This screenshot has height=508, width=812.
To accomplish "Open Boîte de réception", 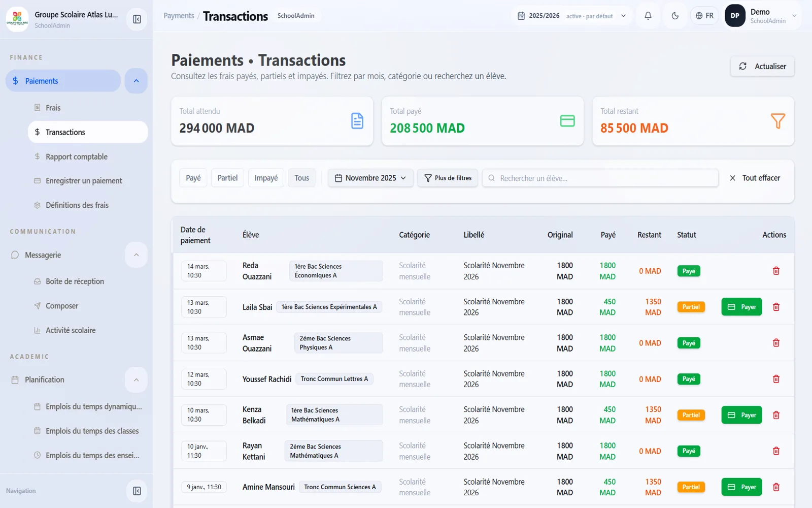I will (88, 281).
